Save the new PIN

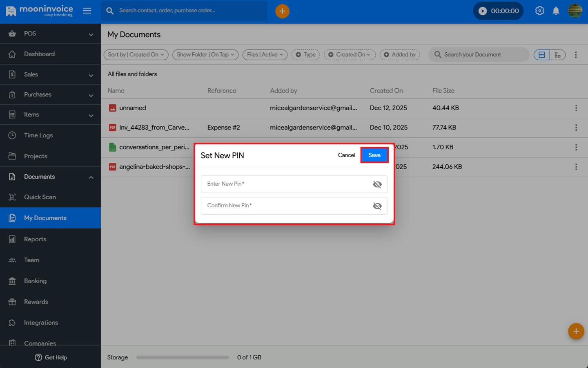pyautogui.click(x=374, y=155)
